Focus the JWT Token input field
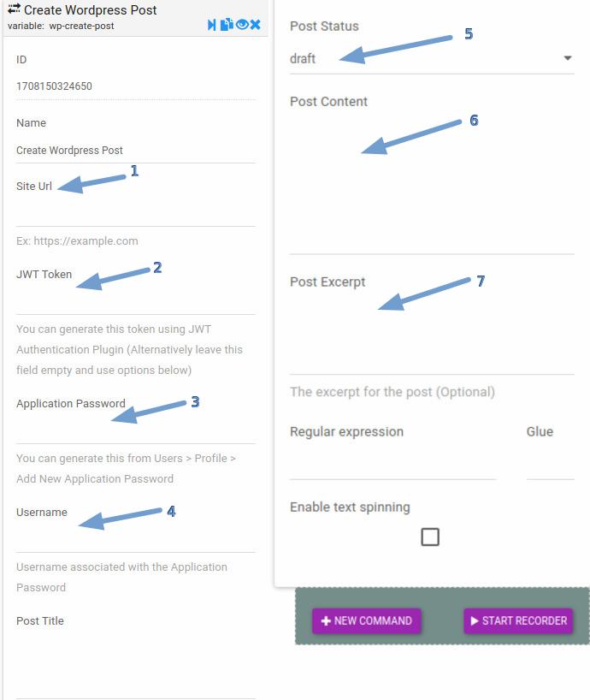The height and width of the screenshot is (700, 590). click(x=136, y=300)
